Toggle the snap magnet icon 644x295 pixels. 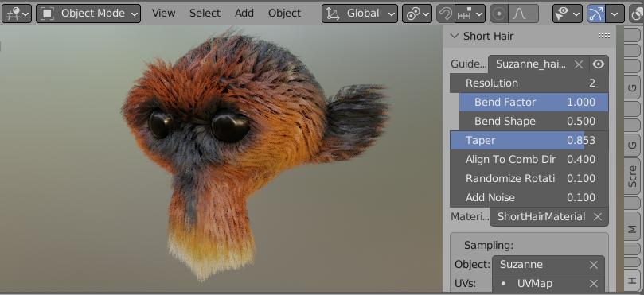446,14
